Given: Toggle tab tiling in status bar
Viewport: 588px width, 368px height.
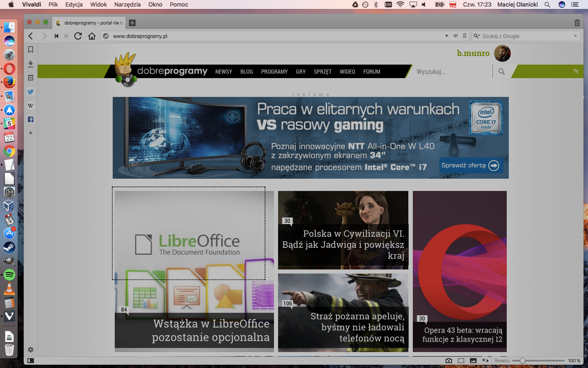Looking at the screenshot, I should 461,361.
